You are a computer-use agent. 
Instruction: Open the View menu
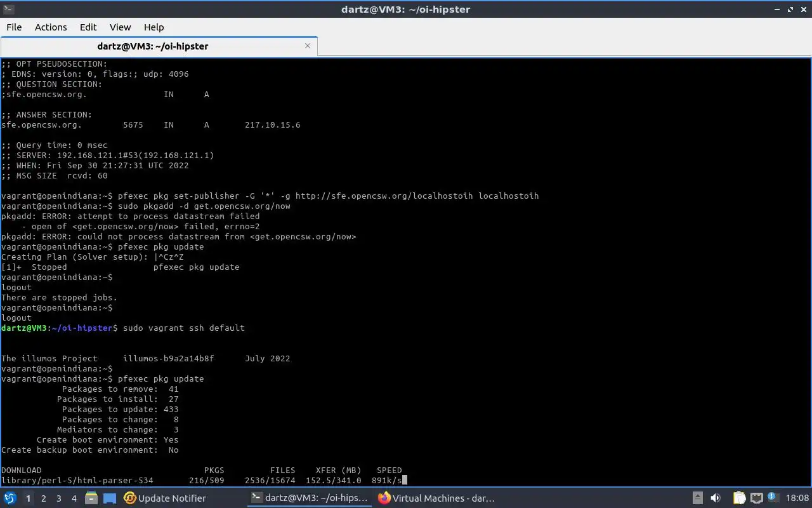coord(120,27)
